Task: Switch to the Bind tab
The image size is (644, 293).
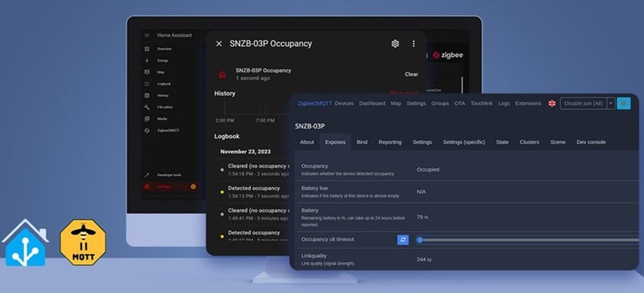Action: click(x=362, y=142)
